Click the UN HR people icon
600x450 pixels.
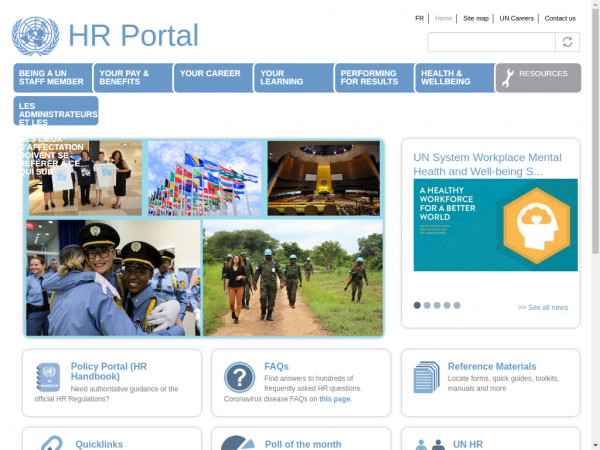tap(430, 444)
